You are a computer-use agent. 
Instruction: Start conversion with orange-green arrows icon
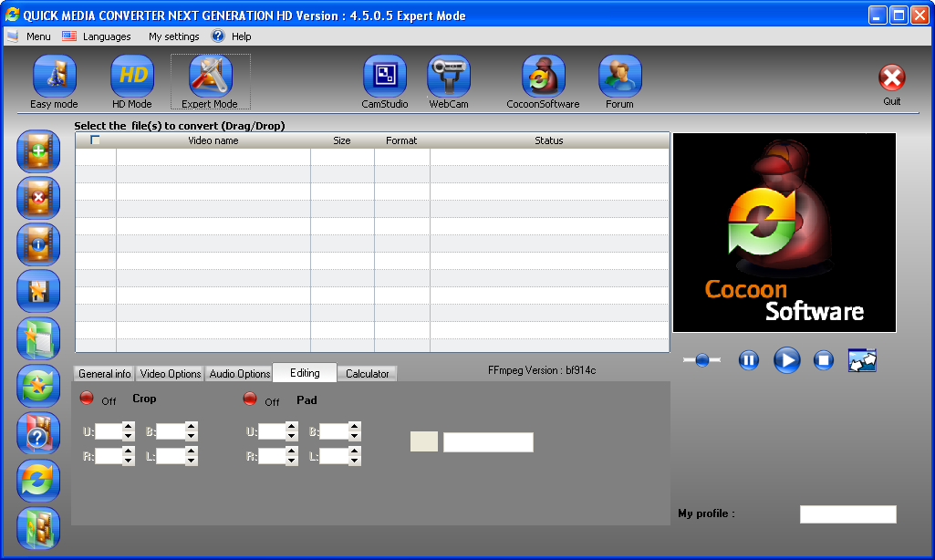(38, 480)
